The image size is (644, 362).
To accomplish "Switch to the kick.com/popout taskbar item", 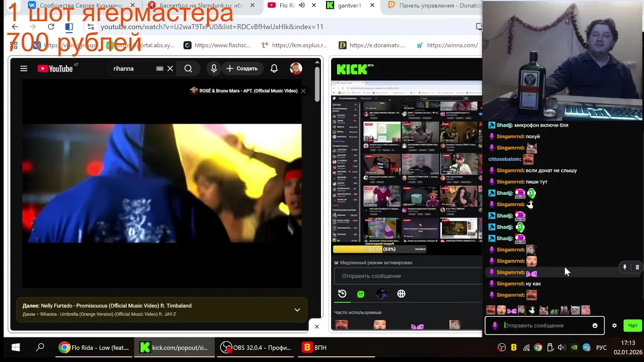I will (x=174, y=347).
